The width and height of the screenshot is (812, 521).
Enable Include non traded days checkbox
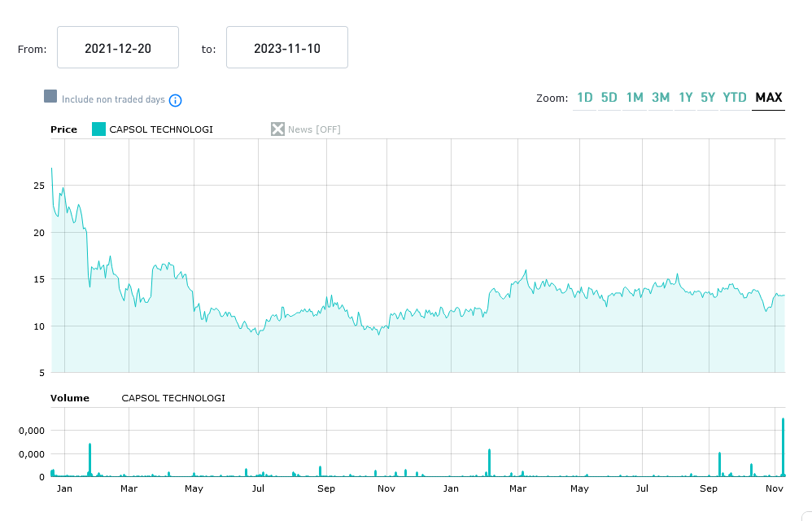pyautogui.click(x=50, y=97)
